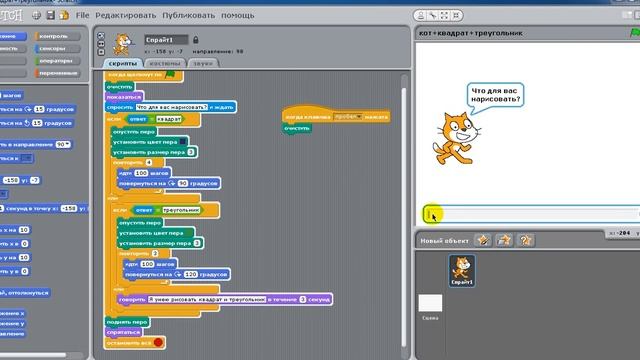Click the 'показаться' block
This screenshot has width=640, height=360.
124,97
